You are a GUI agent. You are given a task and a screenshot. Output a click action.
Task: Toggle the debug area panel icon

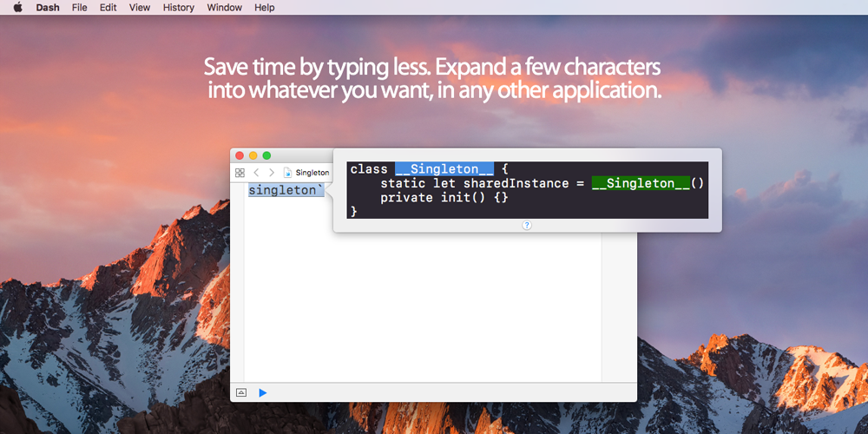tap(241, 392)
